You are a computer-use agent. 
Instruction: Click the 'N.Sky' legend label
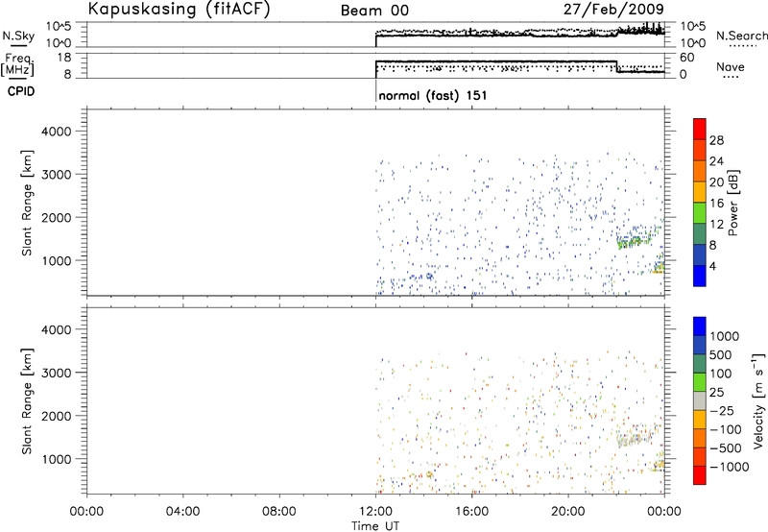[18, 36]
